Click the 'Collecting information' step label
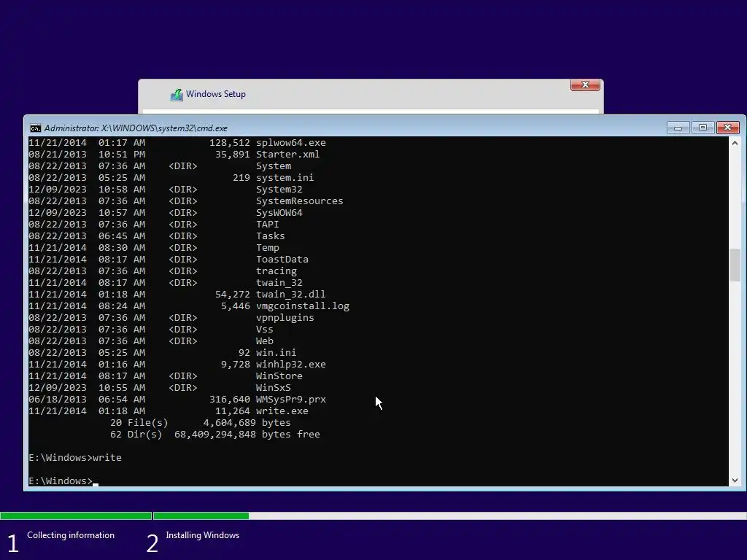 pos(71,535)
